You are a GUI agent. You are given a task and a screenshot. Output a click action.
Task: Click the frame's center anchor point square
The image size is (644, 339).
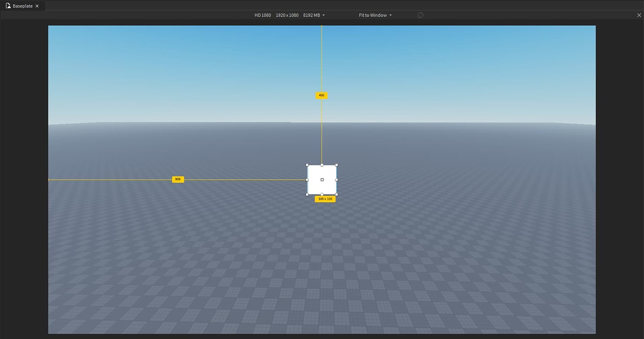click(x=322, y=179)
